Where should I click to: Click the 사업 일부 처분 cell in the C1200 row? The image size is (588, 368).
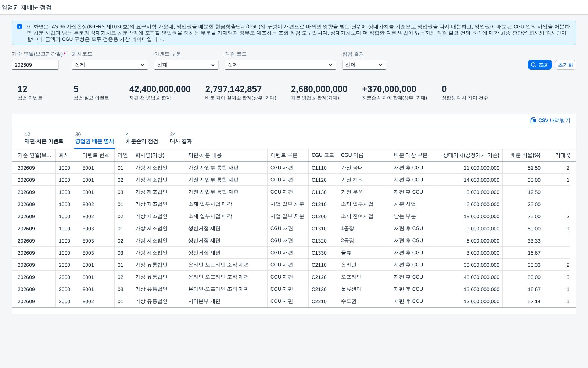coord(288,216)
